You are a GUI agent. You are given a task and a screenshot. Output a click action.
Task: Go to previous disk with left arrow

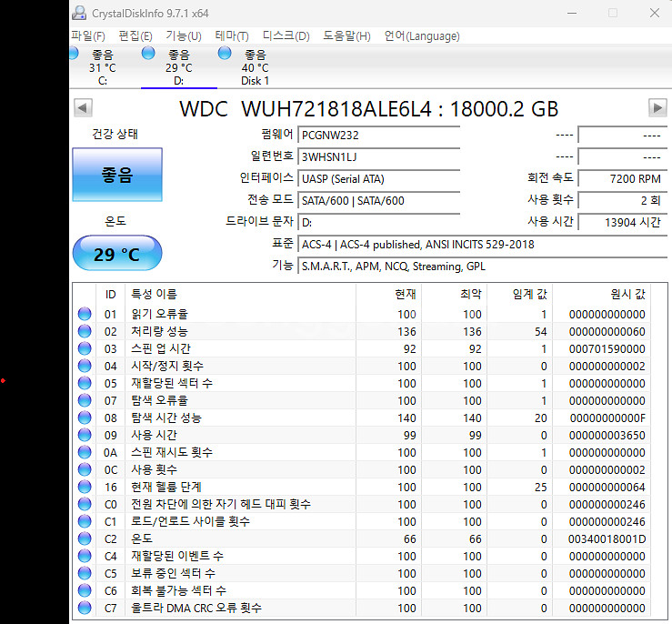(83, 107)
